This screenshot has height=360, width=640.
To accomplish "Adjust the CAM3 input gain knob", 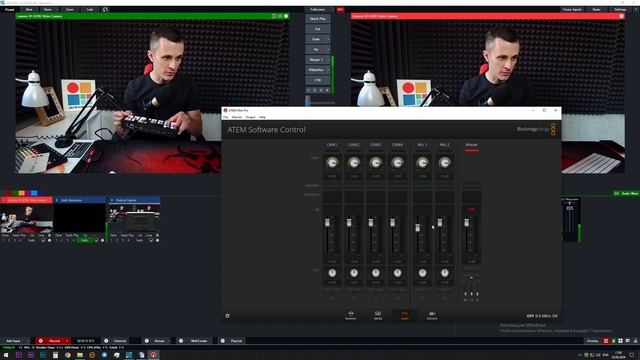I will click(376, 163).
